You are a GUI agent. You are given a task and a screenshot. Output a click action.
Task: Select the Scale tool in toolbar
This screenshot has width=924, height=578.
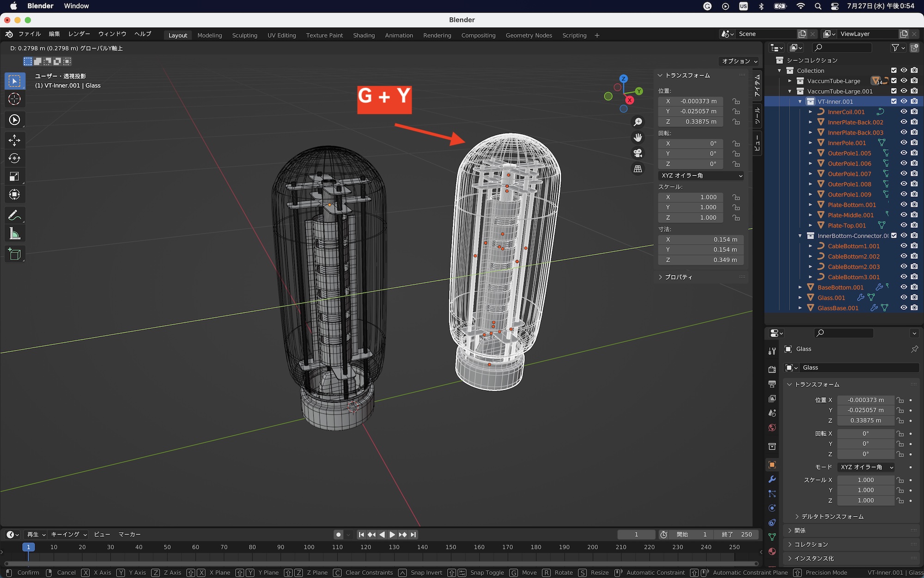(14, 176)
